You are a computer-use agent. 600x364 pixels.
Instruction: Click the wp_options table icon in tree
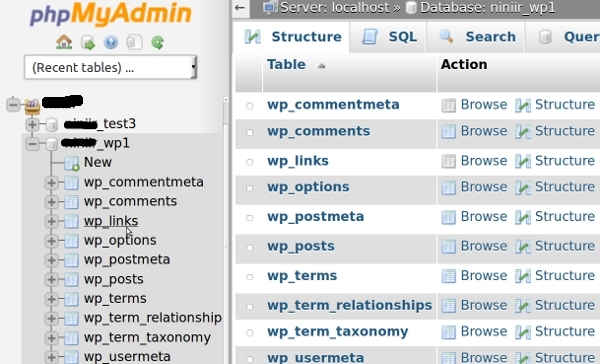pos(71,241)
